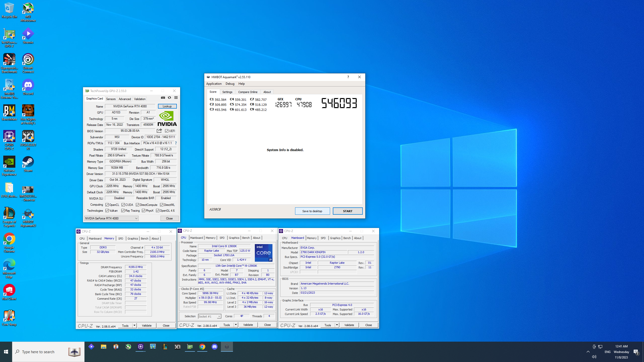Open the League of Legends desktop icon

click(9, 217)
